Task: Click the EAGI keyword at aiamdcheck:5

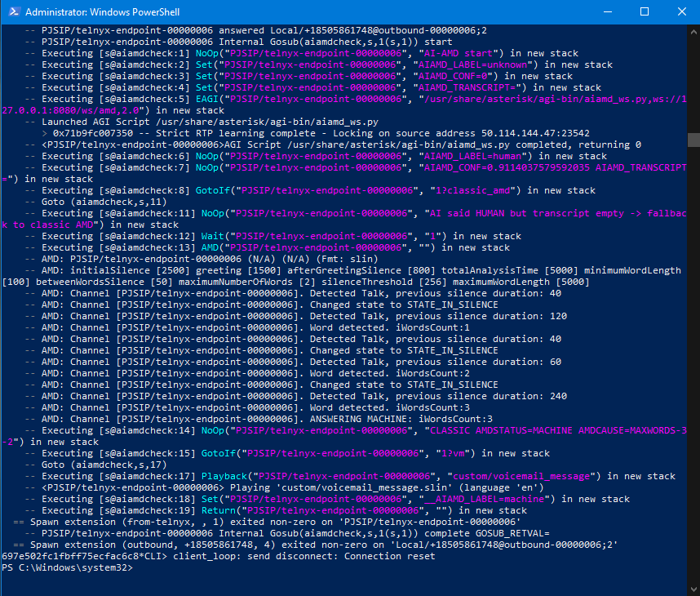Action: pyautogui.click(x=206, y=99)
